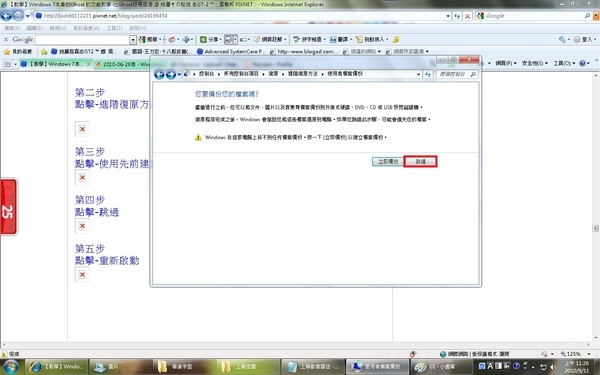Click the Google Toolbar search input
Viewport: 600px width, 375px height.
pos(82,39)
